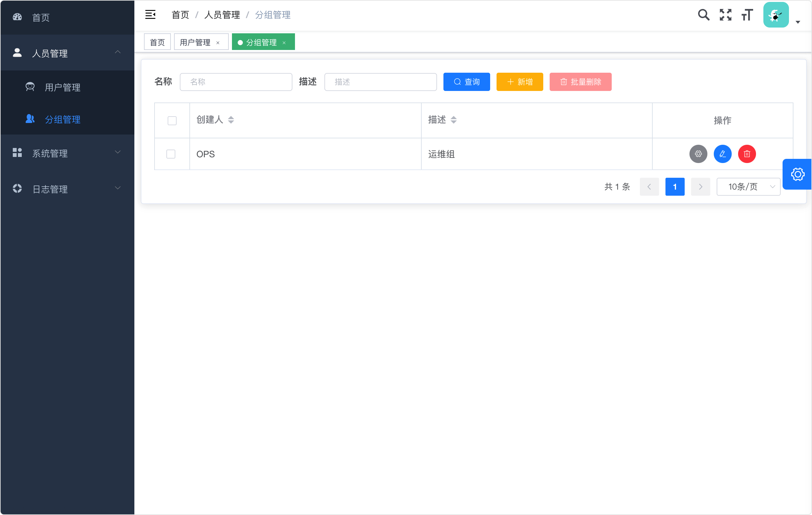812x515 pixels.
Task: Switch to the 用户管理 tab
Action: point(195,42)
